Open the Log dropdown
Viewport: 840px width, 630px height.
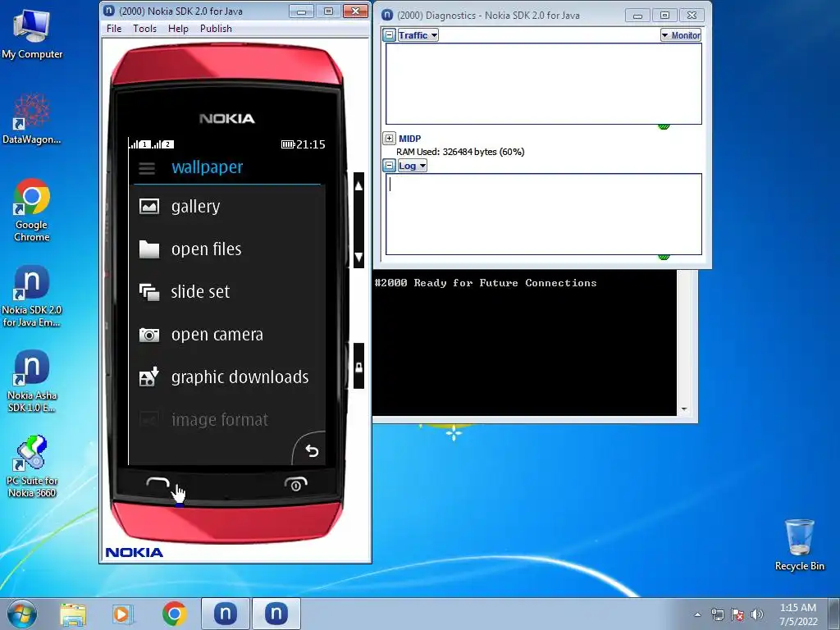point(412,166)
